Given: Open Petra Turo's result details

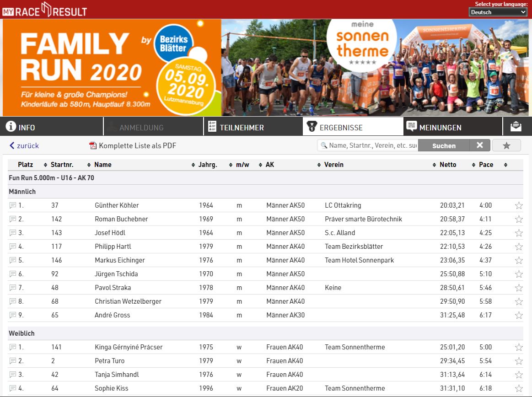Looking at the screenshot, I should pyautogui.click(x=265, y=361).
